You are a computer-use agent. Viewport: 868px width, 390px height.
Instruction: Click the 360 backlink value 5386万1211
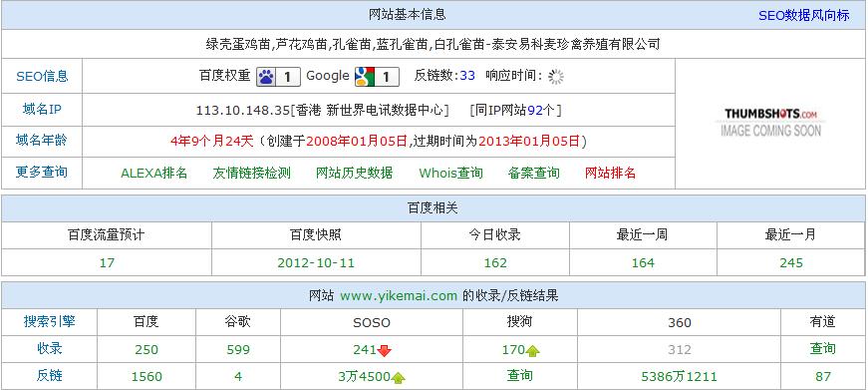coord(680,377)
